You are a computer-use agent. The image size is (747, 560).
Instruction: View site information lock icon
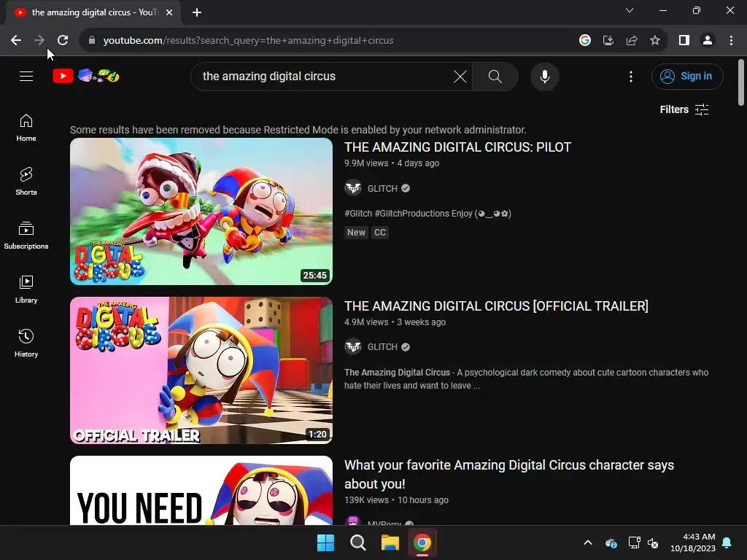click(x=92, y=41)
